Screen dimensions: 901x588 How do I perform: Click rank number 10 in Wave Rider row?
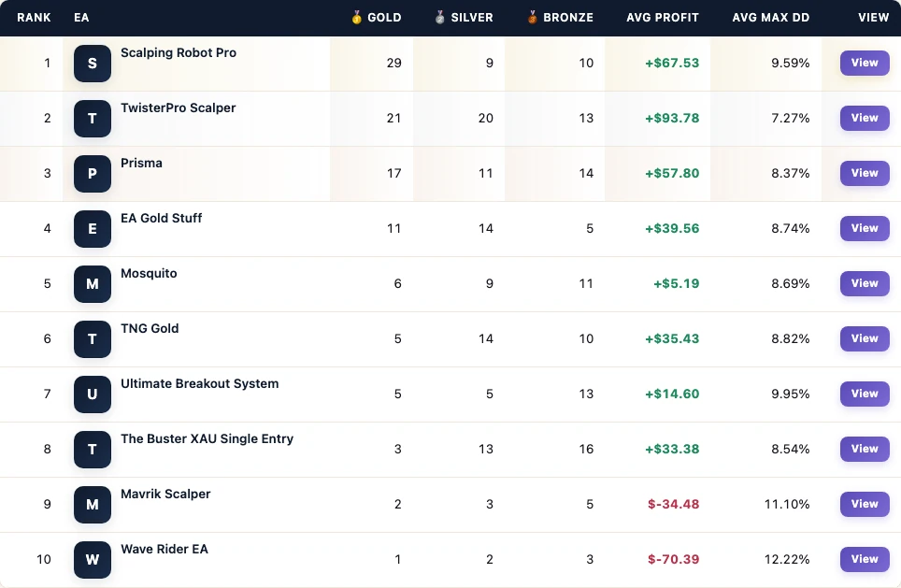(44, 560)
